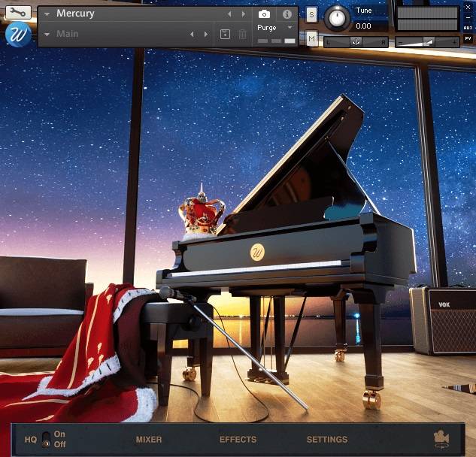The width and height of the screenshot is (476, 457).
Task: Open the wrench edit mode icon
Action: pyautogui.click(x=18, y=13)
